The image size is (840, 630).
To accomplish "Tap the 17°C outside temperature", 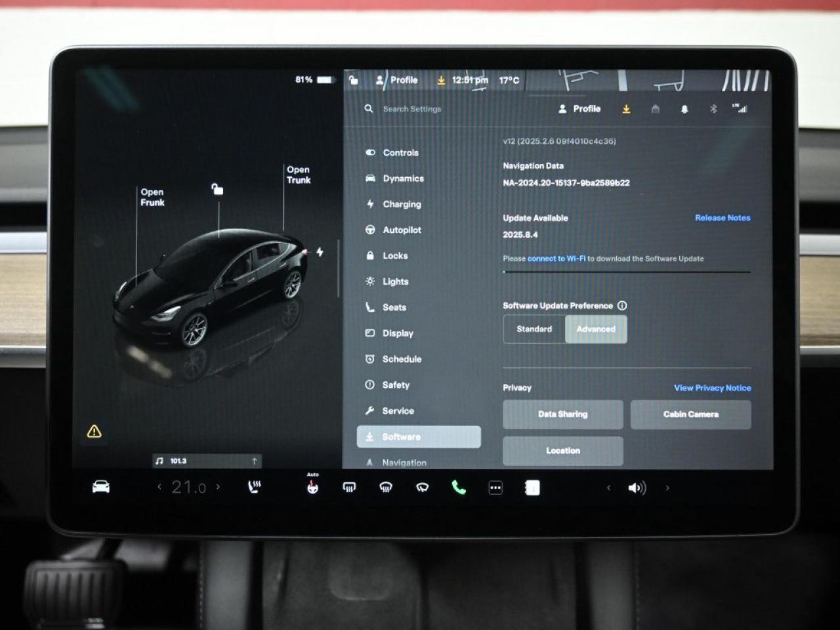I will click(x=509, y=80).
